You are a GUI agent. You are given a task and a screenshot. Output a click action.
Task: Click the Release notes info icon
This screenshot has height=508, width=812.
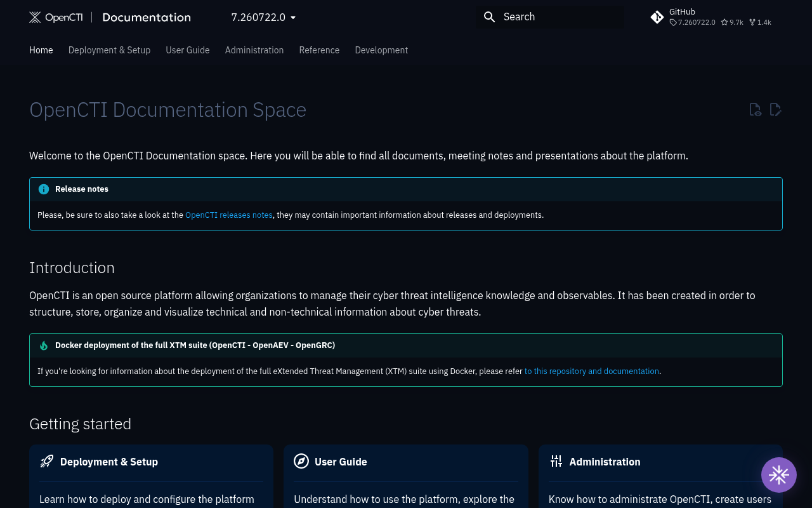pyautogui.click(x=44, y=189)
